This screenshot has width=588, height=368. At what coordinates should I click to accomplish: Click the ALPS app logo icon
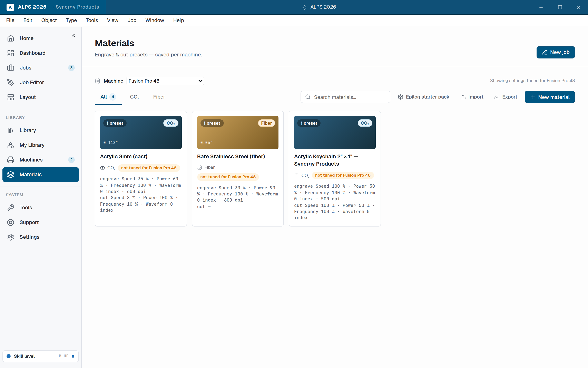coord(10,7)
